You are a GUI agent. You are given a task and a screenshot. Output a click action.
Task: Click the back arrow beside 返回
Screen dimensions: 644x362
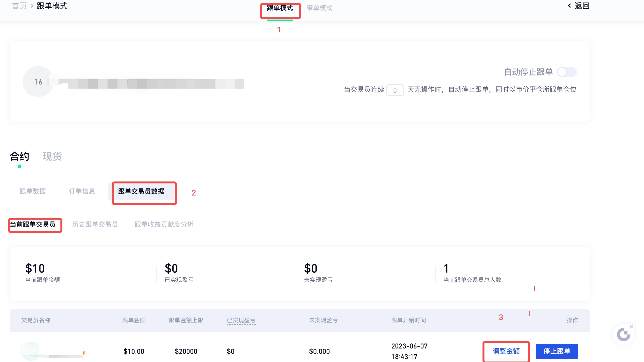[x=570, y=6]
